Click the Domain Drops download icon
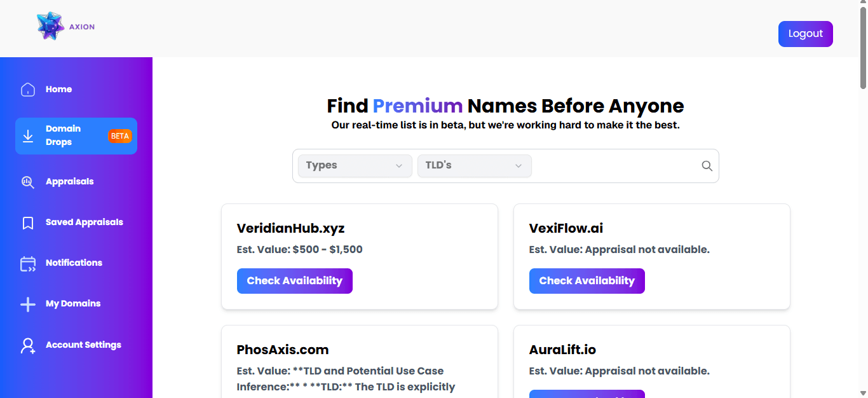This screenshot has width=868, height=398. [28, 136]
